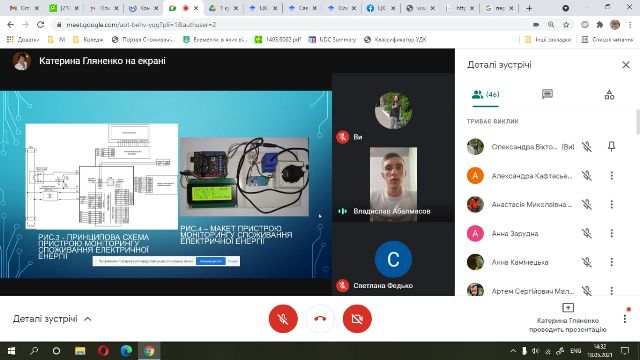Open more options menu at bottom right
Viewport: 640px width, 360px height.
tap(624, 319)
